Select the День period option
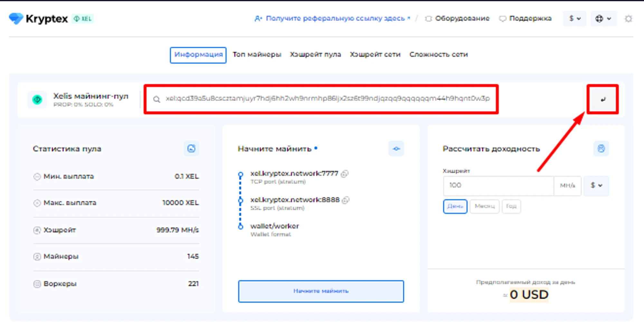Screen dimensions: 644x322 coord(455,206)
